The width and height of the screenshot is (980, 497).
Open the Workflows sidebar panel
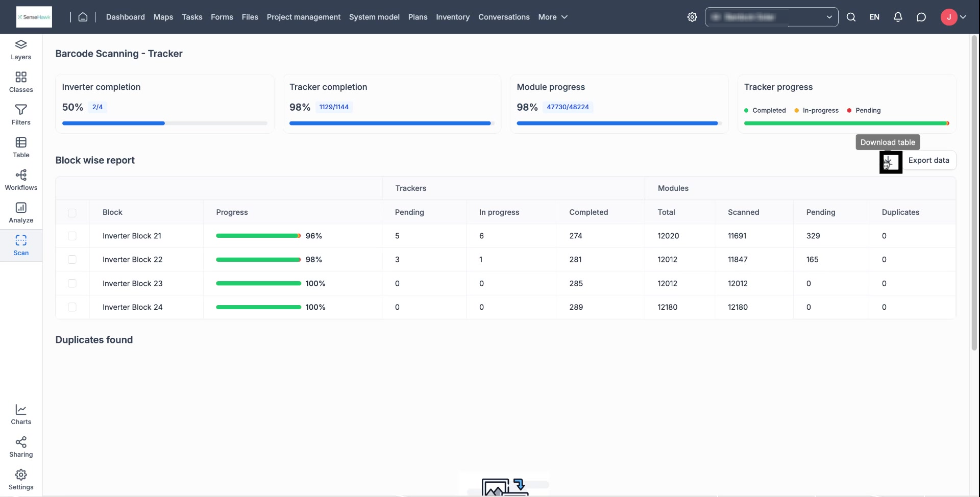coord(21,181)
